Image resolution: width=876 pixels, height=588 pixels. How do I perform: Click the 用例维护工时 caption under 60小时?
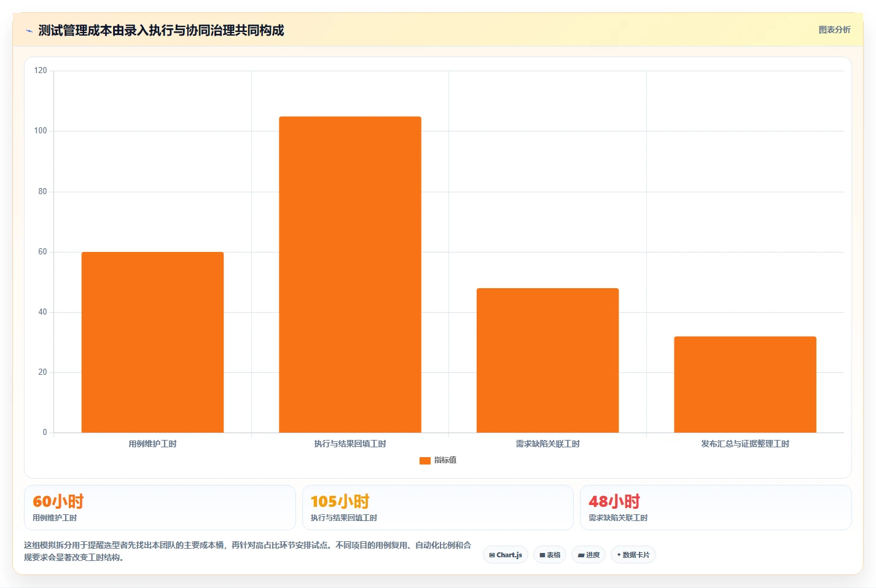(x=55, y=518)
